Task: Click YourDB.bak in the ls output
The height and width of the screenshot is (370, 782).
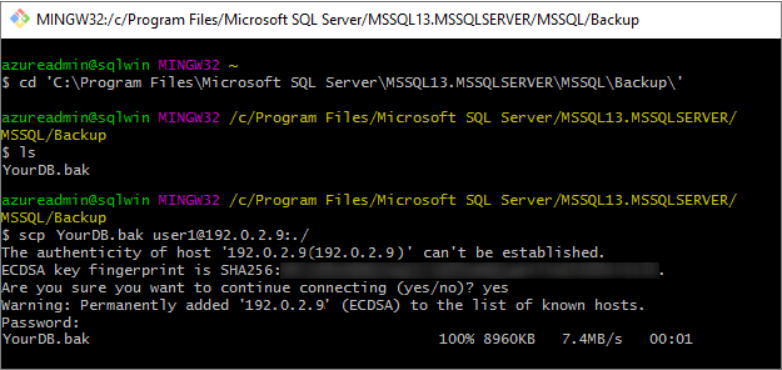Action: (46, 170)
